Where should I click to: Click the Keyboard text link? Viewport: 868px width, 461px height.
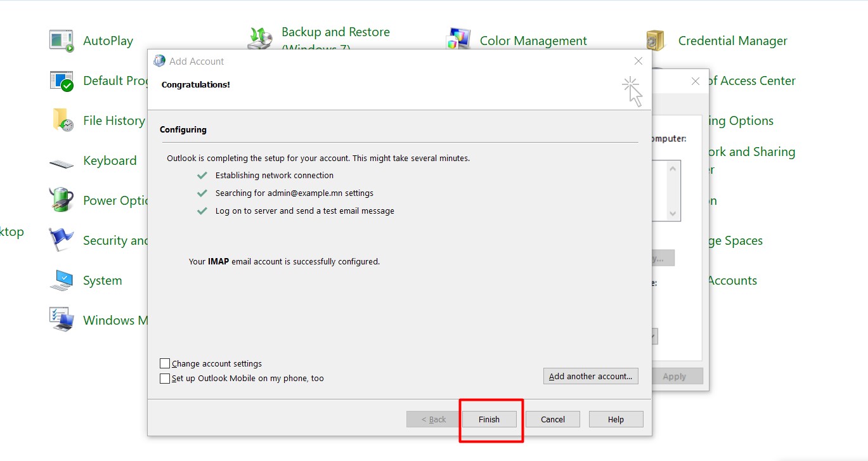click(110, 160)
